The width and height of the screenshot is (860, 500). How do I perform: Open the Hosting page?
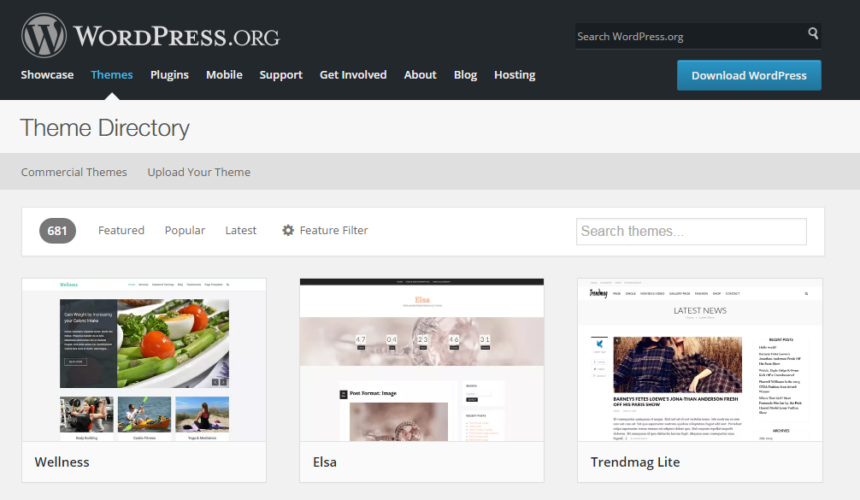pos(514,75)
